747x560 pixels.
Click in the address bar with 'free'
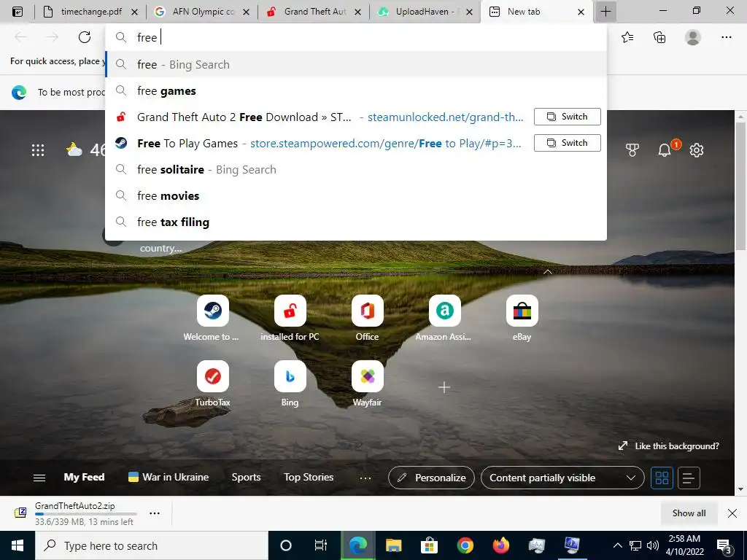(356, 37)
